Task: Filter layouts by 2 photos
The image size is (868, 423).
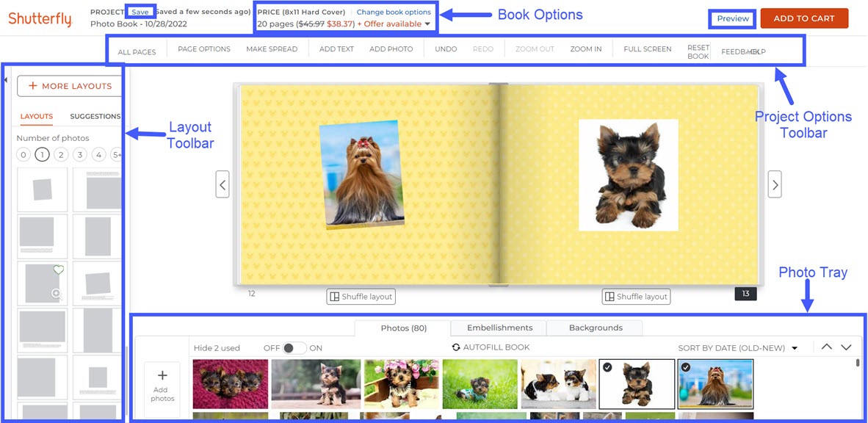Action: 61,154
